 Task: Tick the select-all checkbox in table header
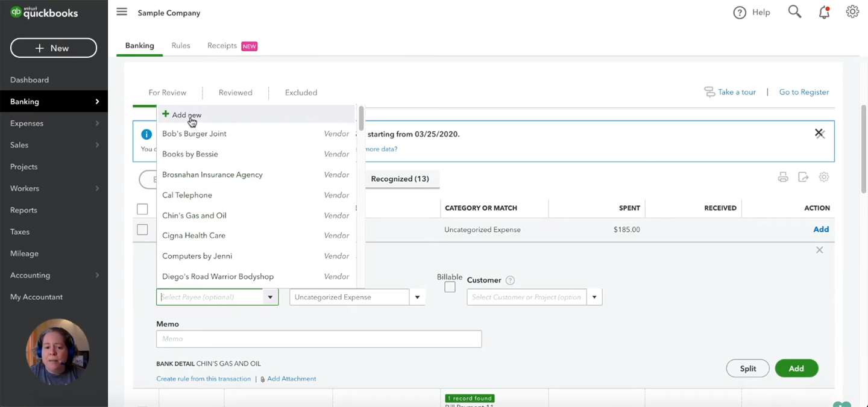(x=142, y=209)
